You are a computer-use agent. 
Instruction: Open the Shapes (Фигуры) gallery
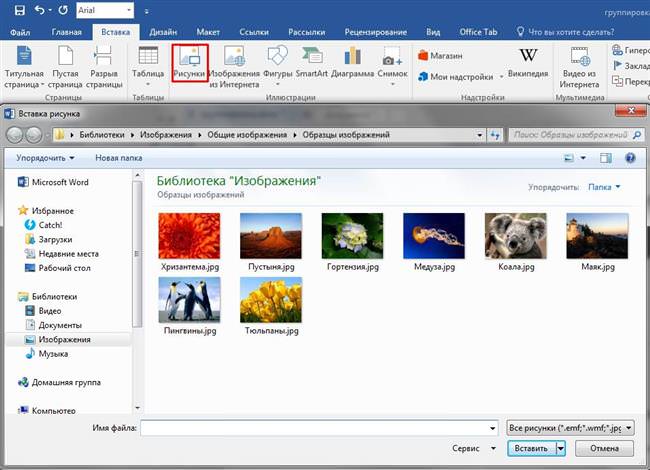click(278, 68)
